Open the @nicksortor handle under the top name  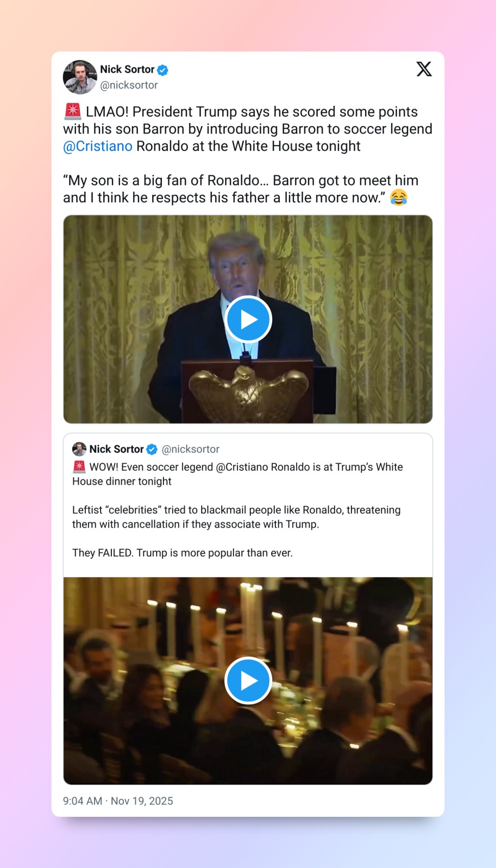[x=129, y=85]
